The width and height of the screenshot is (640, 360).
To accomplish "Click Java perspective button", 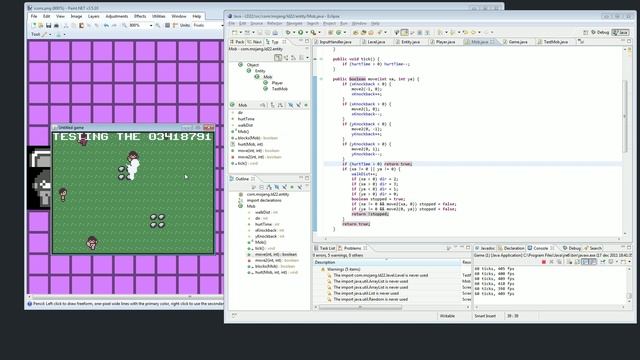I will click(620, 32).
